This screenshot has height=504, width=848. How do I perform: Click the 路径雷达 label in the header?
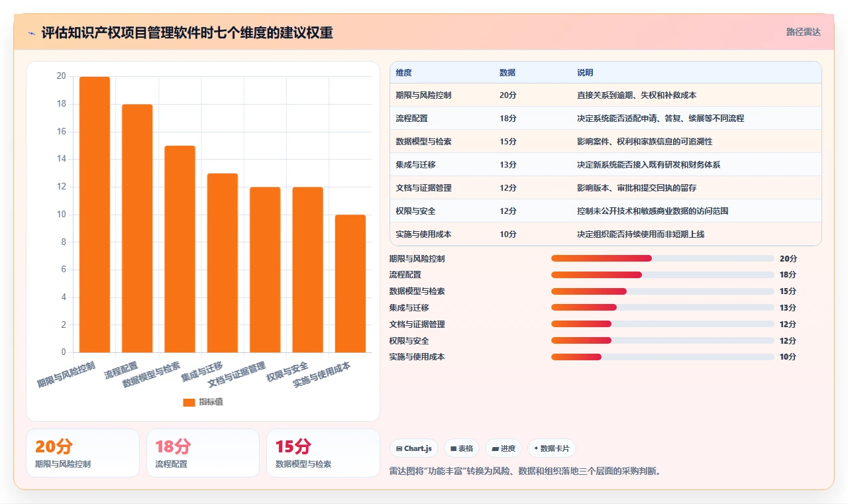804,32
